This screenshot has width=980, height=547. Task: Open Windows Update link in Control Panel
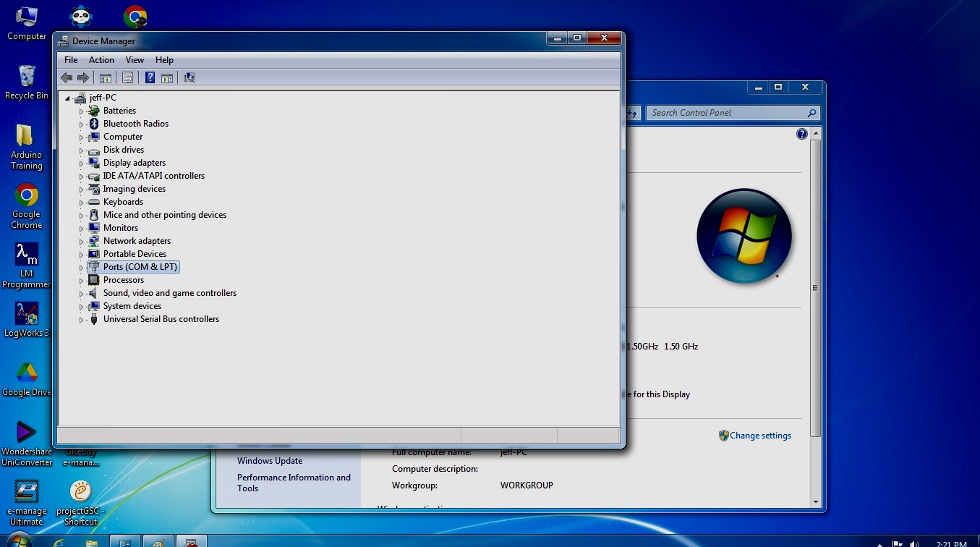coord(270,461)
